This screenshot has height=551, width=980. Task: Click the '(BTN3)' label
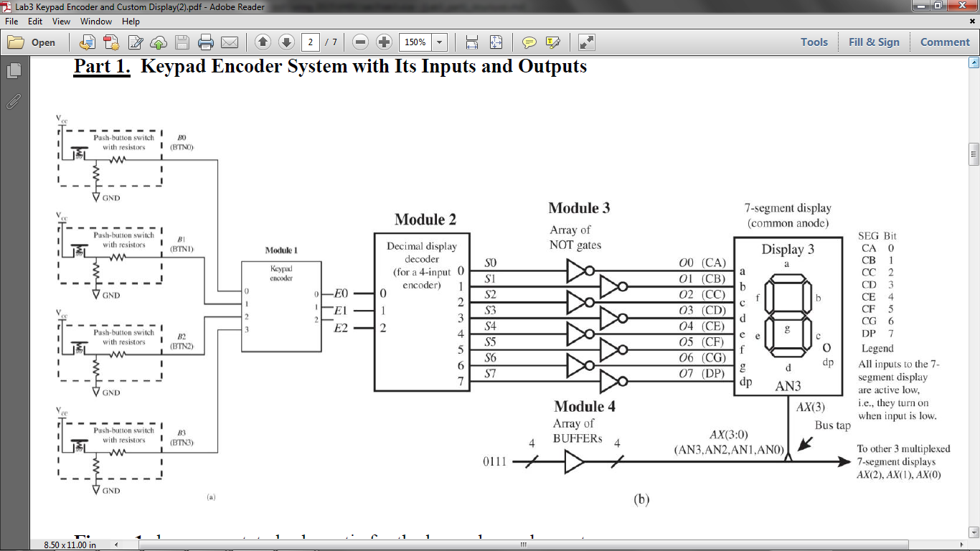[x=182, y=443]
